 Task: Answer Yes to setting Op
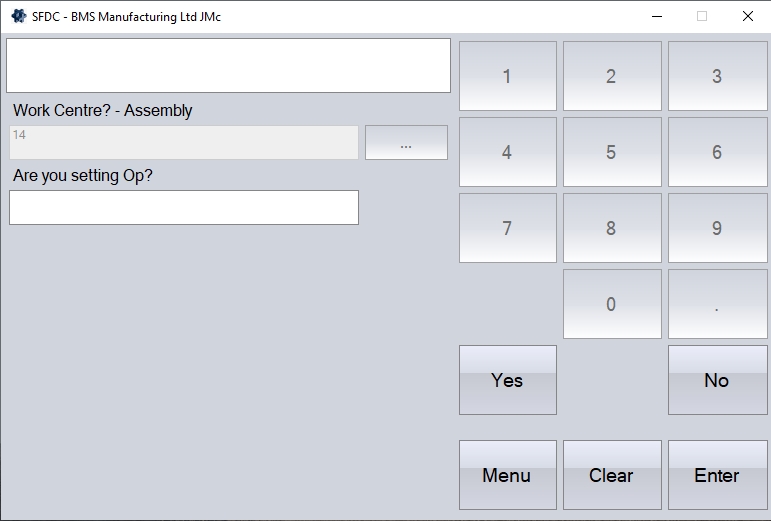tap(507, 380)
